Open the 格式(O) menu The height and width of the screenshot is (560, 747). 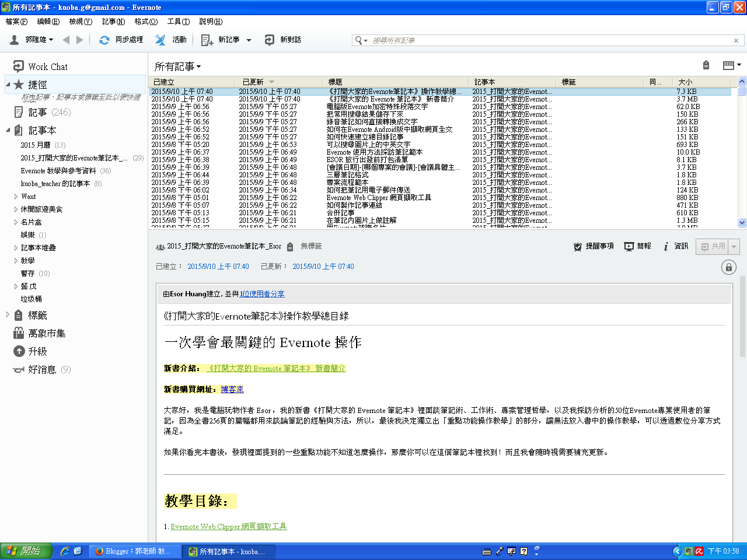click(x=146, y=22)
